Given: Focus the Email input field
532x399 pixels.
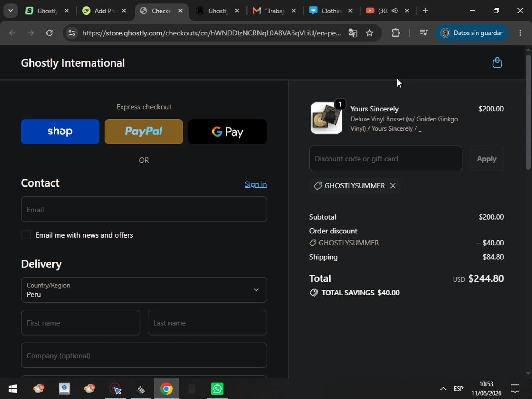Looking at the screenshot, I should [x=144, y=209].
